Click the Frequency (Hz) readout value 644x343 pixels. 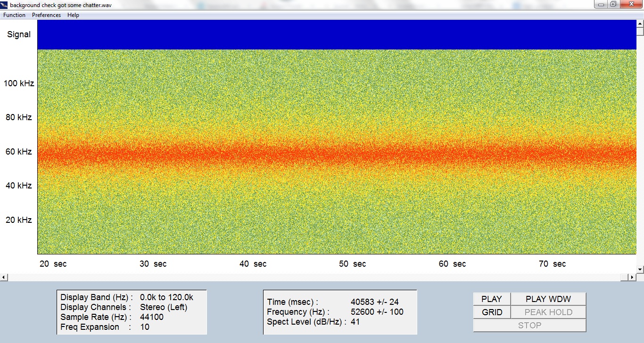tap(377, 312)
